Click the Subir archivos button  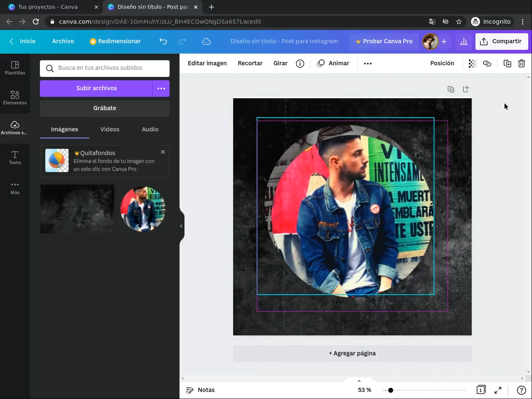(x=96, y=88)
